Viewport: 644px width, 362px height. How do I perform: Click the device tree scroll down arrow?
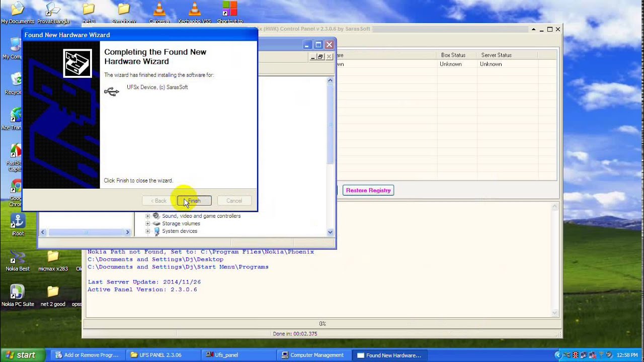pos(330,232)
